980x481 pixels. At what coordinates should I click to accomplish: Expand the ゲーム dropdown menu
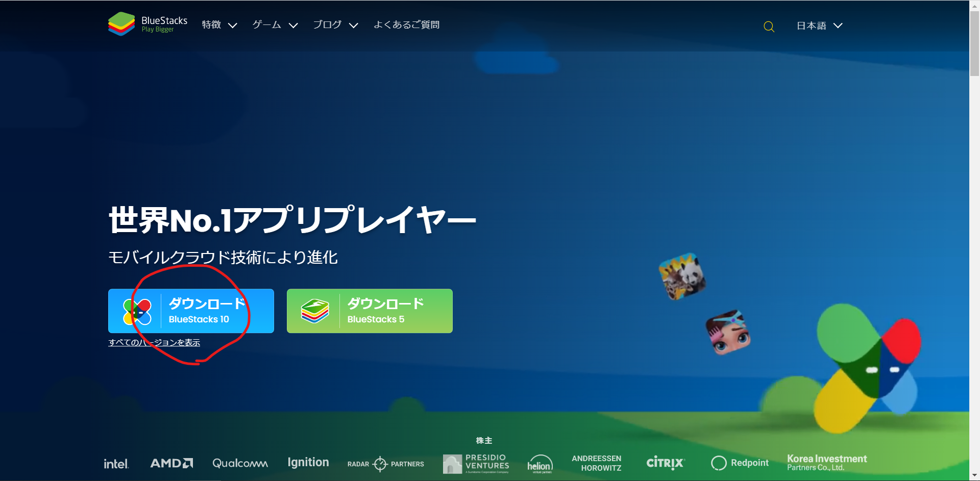click(275, 25)
